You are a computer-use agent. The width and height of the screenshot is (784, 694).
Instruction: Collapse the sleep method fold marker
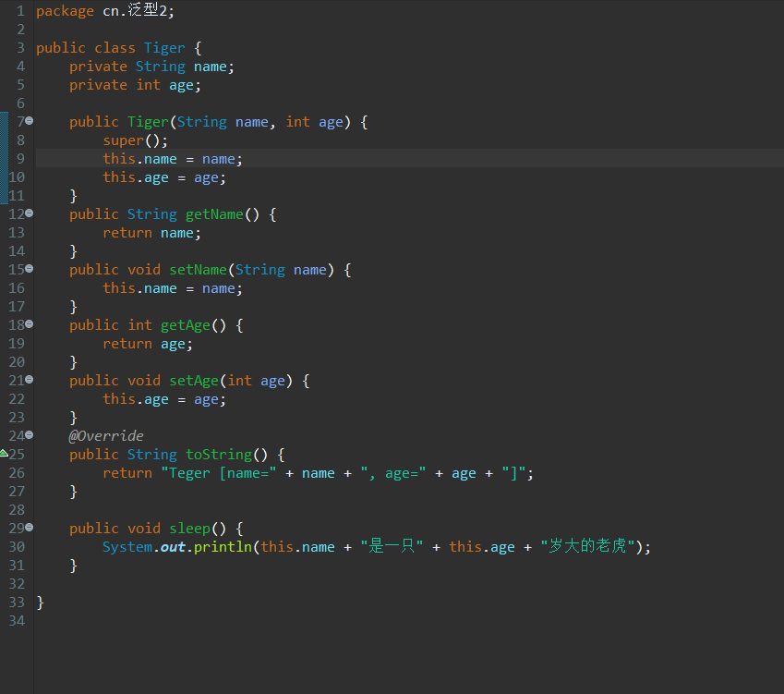tap(29, 528)
